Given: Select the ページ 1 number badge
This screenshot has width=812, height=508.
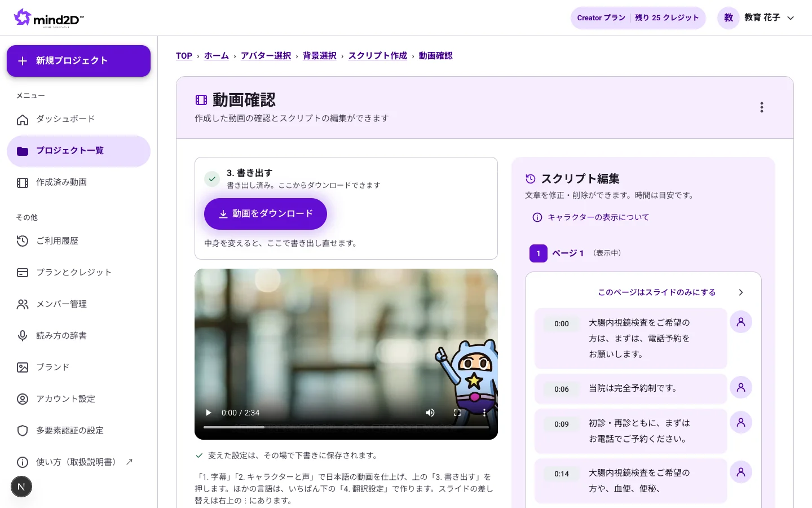Looking at the screenshot, I should (x=539, y=253).
